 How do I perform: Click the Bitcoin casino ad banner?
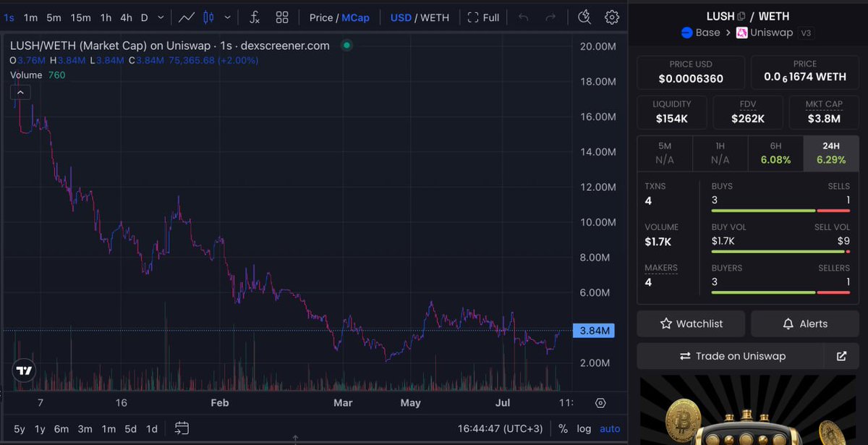[x=748, y=410]
